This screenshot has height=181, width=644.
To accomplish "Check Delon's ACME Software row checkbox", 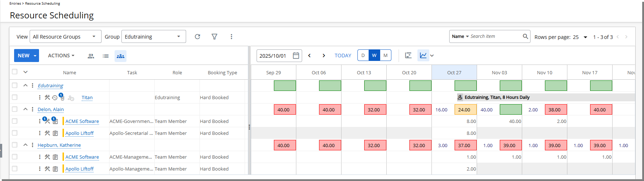I will point(14,121).
